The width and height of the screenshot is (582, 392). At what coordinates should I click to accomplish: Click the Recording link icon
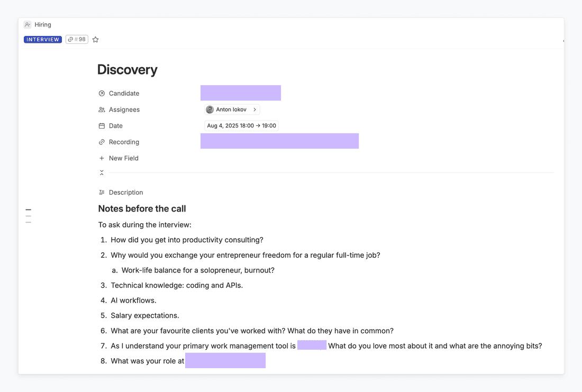coord(102,142)
